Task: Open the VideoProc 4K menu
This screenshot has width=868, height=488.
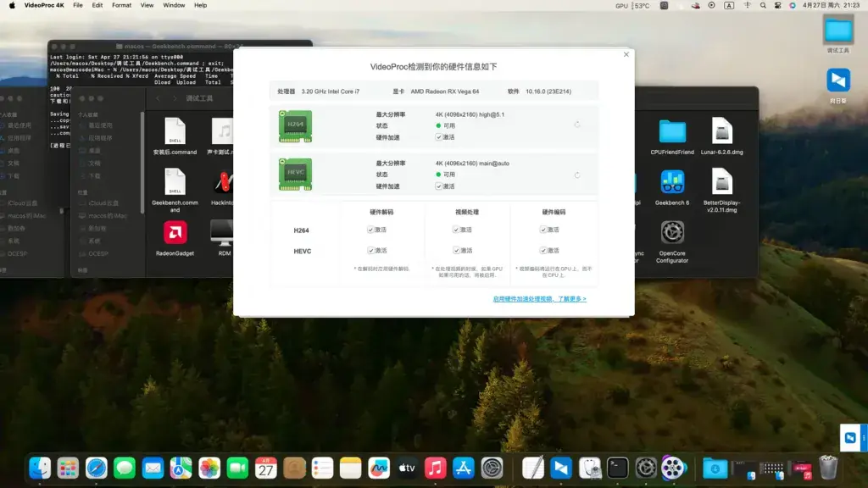Action: click(44, 6)
